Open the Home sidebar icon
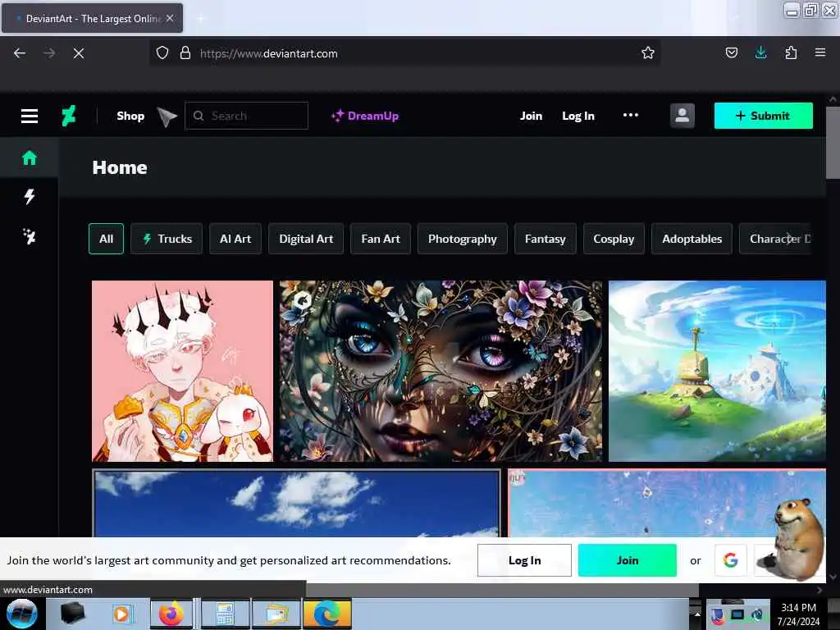 coord(30,157)
